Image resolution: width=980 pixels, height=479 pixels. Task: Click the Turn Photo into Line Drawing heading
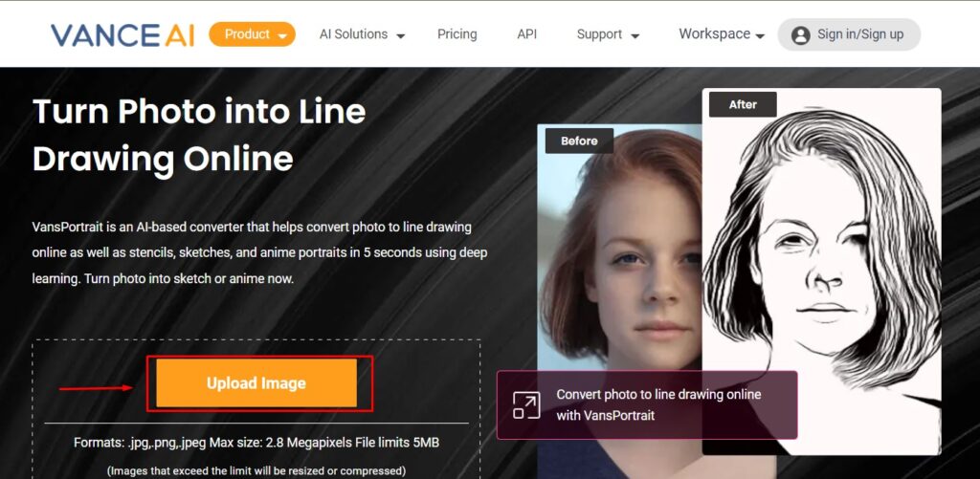click(199, 135)
